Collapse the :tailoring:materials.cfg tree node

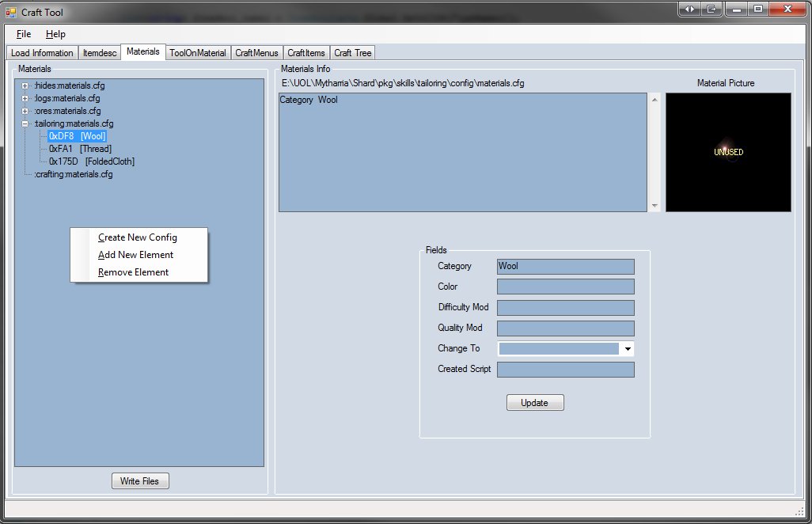pos(25,123)
